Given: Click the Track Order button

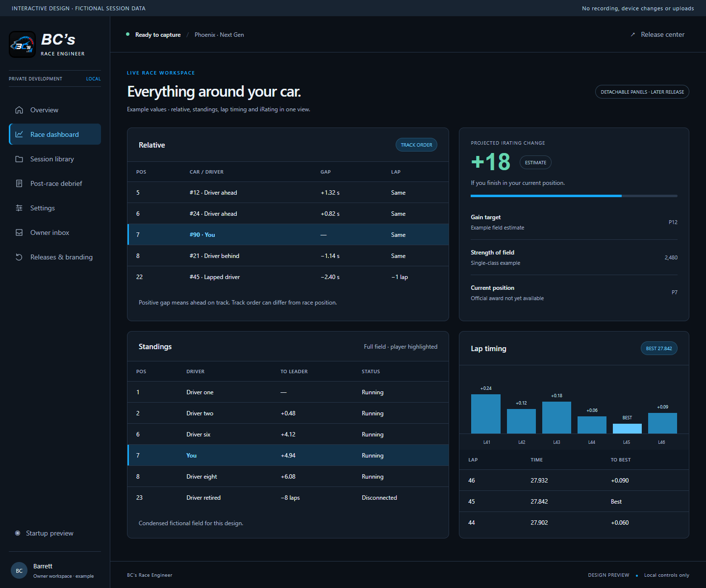Looking at the screenshot, I should pyautogui.click(x=416, y=145).
